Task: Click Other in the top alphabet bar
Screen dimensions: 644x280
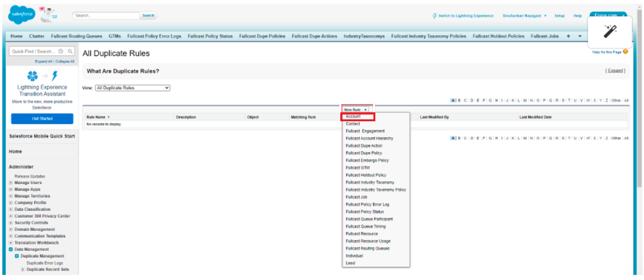Action: click(616, 101)
